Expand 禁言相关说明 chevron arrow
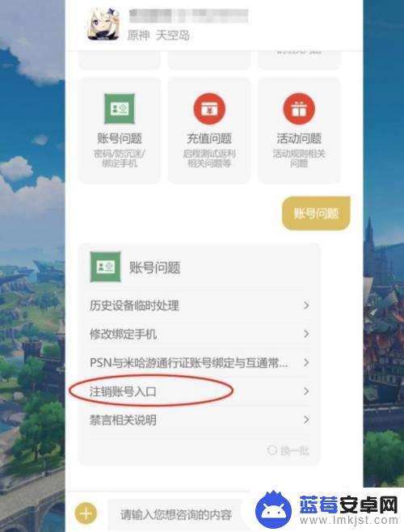This screenshot has height=532, width=404. coord(306,420)
